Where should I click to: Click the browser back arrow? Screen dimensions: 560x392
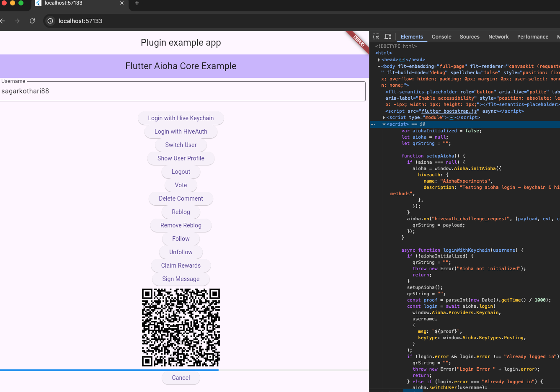(2, 21)
